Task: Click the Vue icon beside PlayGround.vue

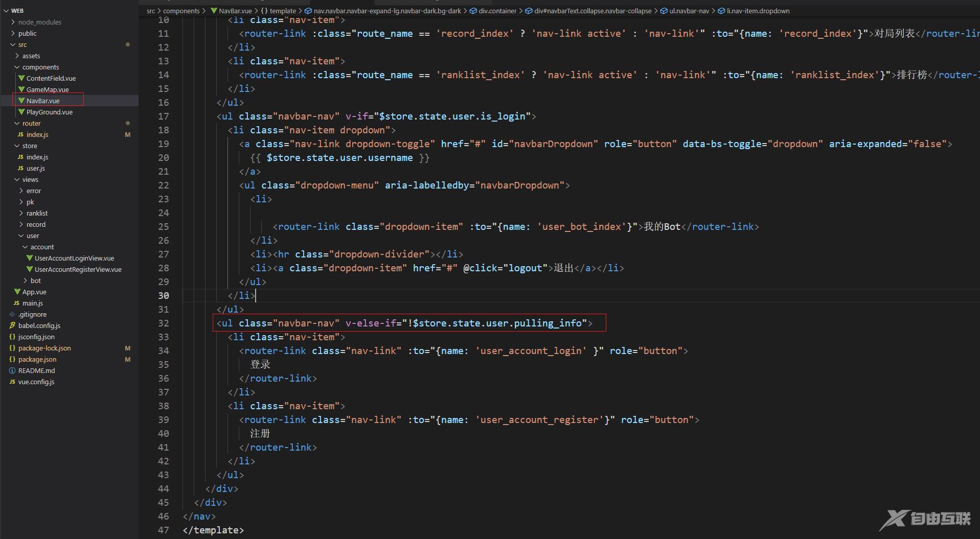Action: click(x=21, y=112)
